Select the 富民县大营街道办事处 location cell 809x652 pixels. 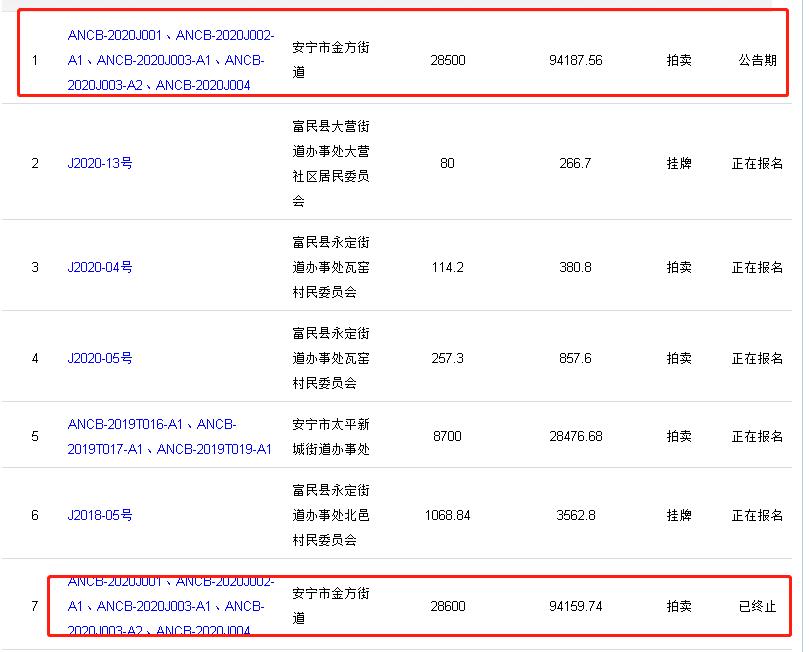click(330, 163)
